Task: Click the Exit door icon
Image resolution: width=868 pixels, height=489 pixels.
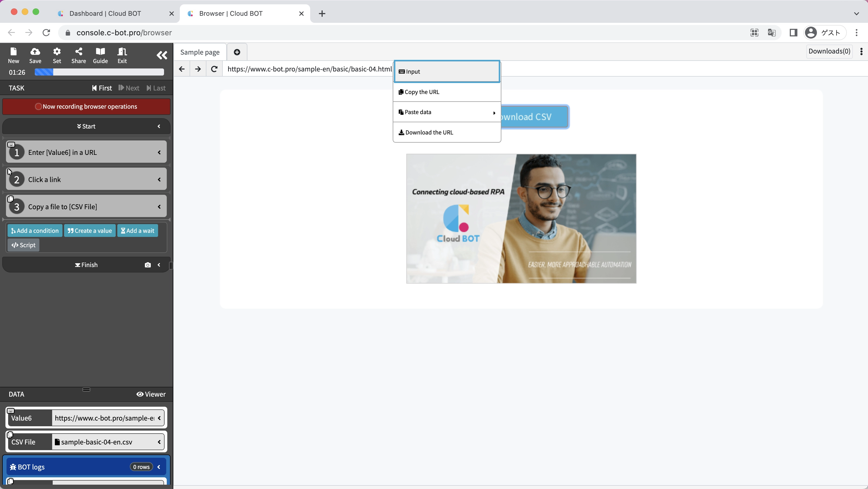Action: point(122,55)
